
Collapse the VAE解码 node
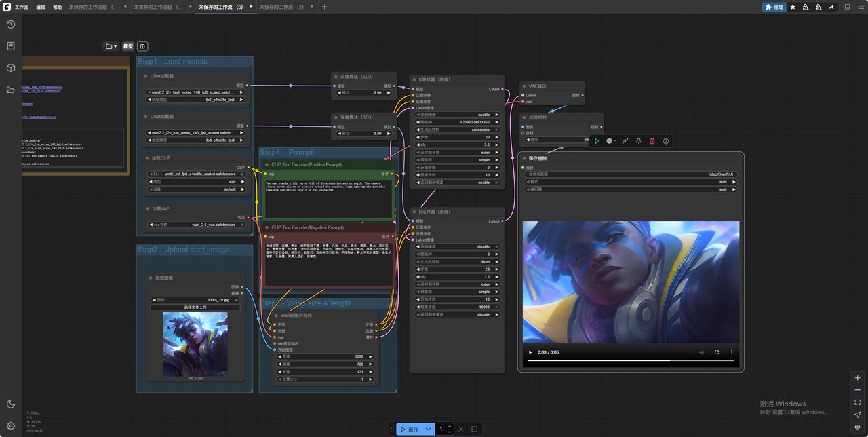pyautogui.click(x=524, y=86)
